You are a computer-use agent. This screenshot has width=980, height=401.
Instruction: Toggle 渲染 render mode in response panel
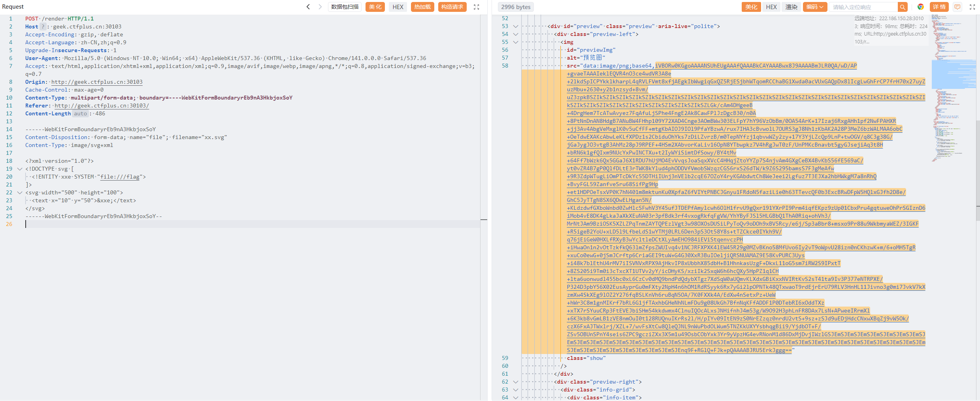791,7
